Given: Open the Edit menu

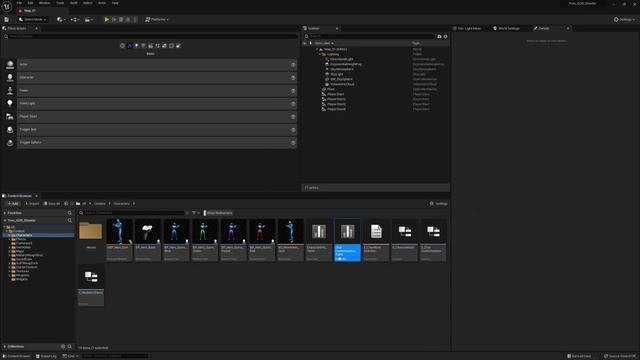Looking at the screenshot, I should [x=30, y=3].
